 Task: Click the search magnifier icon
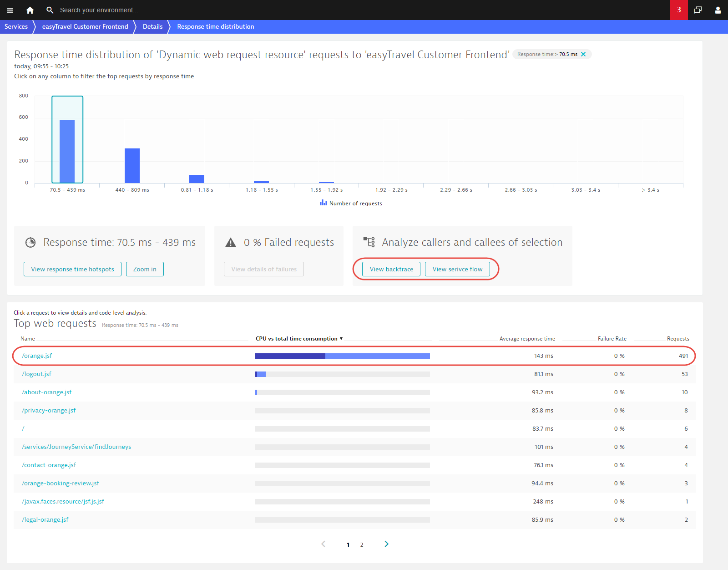(50, 10)
